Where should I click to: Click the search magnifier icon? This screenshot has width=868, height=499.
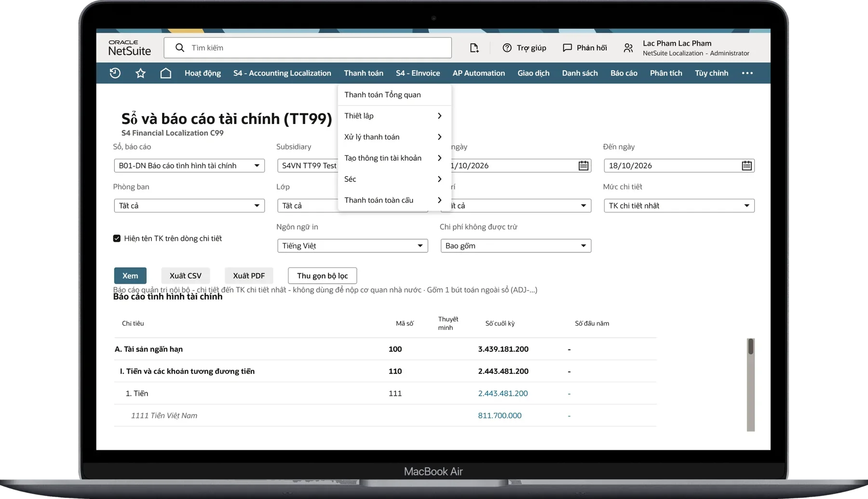179,48
